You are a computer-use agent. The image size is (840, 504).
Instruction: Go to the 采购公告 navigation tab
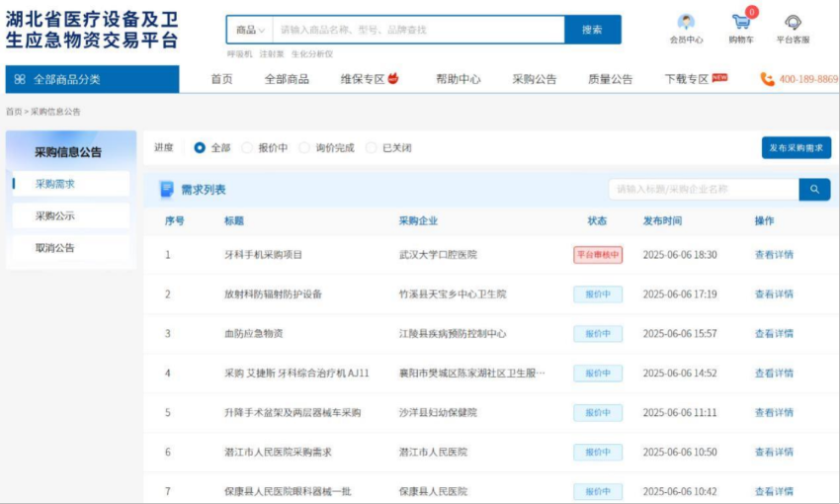[534, 79]
